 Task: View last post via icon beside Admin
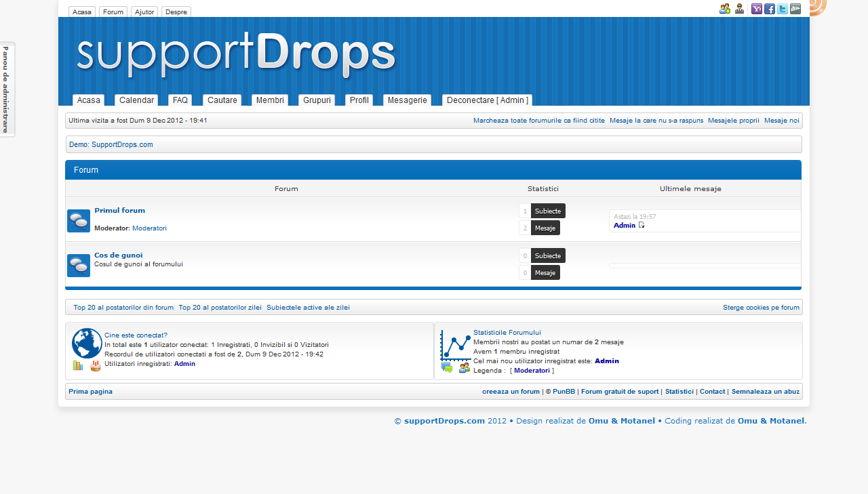[642, 225]
